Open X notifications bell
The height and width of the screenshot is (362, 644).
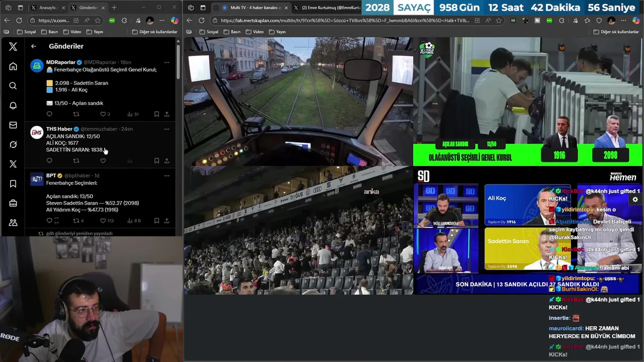[13, 105]
